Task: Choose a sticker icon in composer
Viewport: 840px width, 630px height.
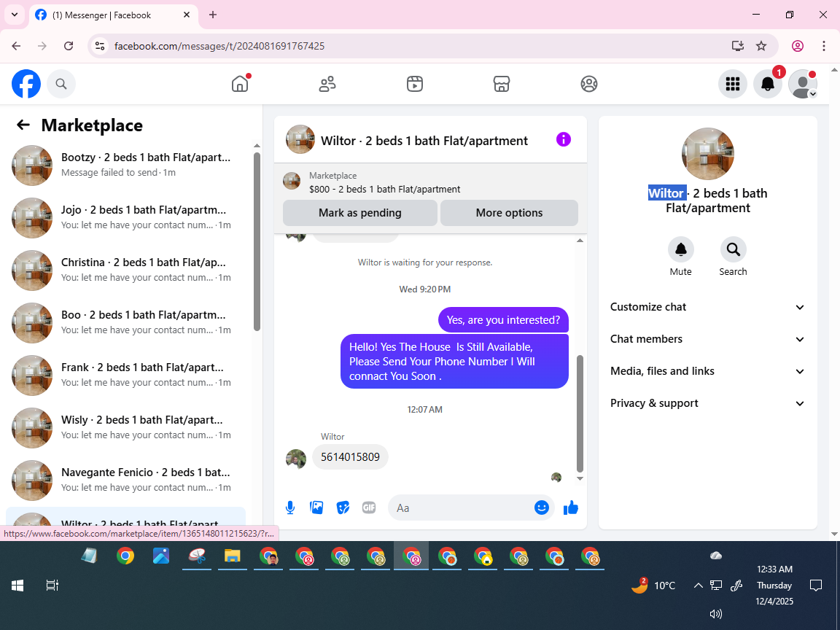Action: (343, 507)
